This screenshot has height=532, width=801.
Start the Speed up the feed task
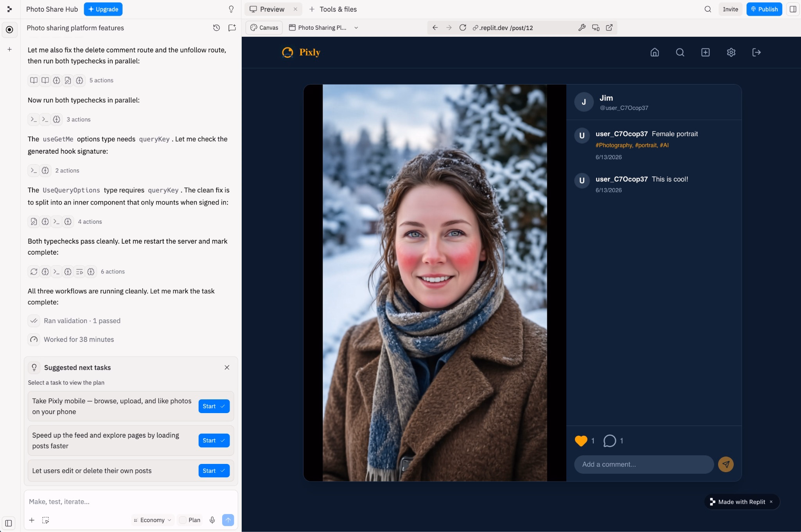(x=214, y=440)
